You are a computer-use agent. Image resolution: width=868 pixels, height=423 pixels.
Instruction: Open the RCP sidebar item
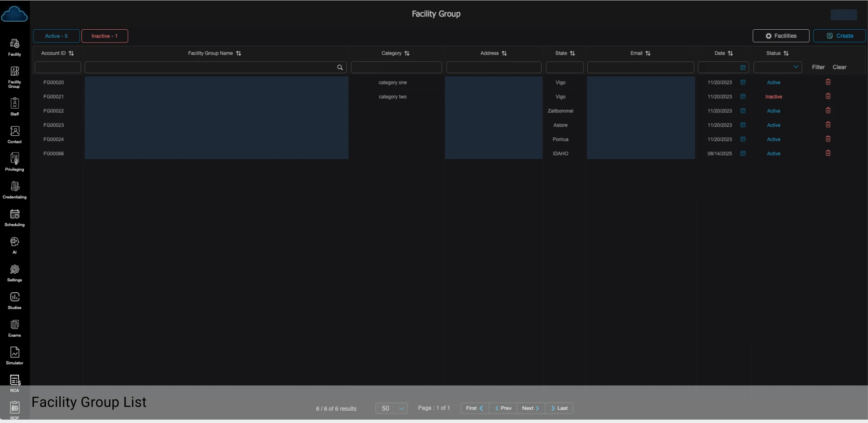coord(14,410)
